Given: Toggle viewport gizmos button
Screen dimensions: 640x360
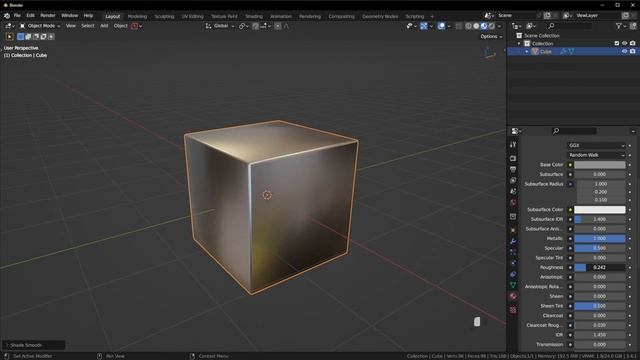Looking at the screenshot, I should point(424,26).
